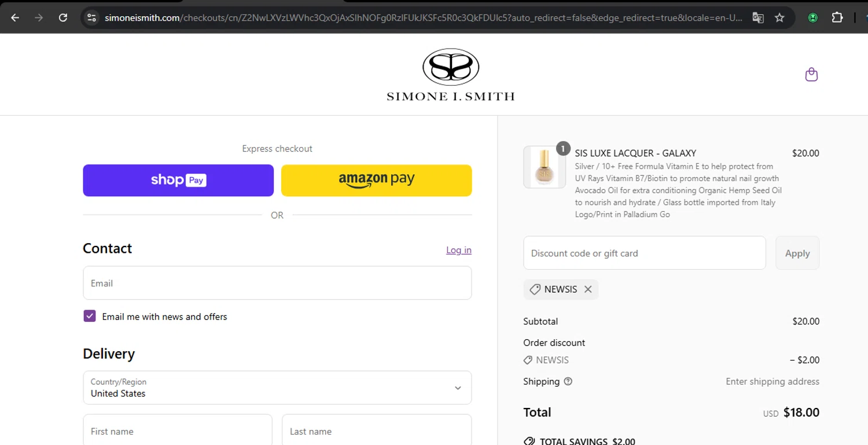Click the browser forward arrow
The height and width of the screenshot is (445, 868).
[39, 18]
